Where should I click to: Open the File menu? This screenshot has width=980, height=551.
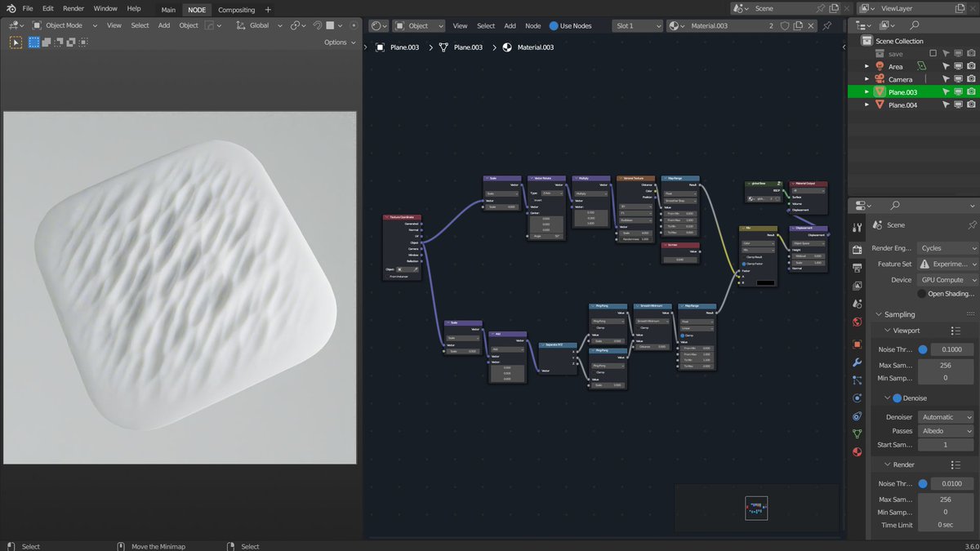pyautogui.click(x=28, y=8)
